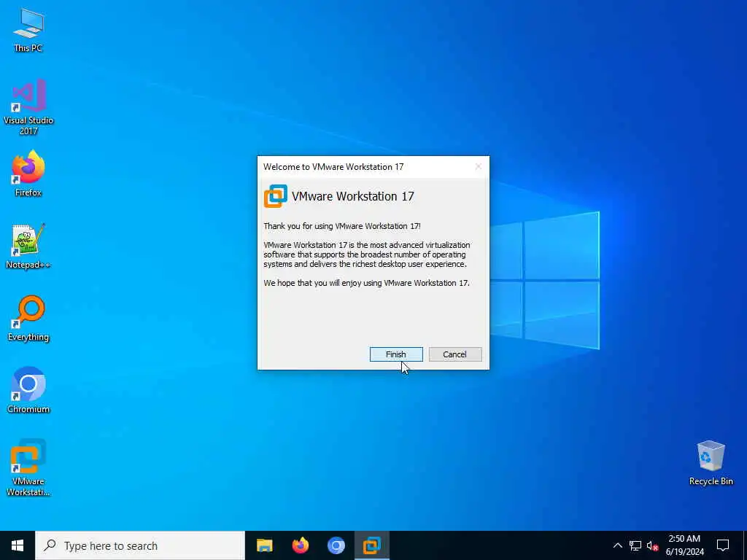Click the Finish button in the dialog

coord(396,354)
